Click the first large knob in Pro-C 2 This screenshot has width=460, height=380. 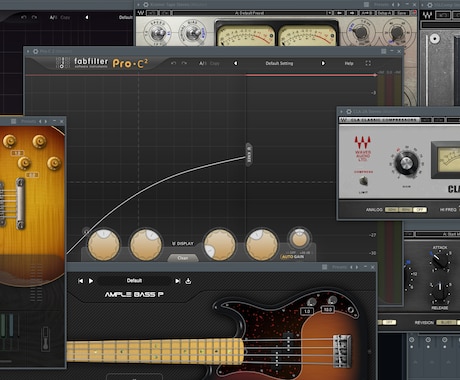point(104,245)
